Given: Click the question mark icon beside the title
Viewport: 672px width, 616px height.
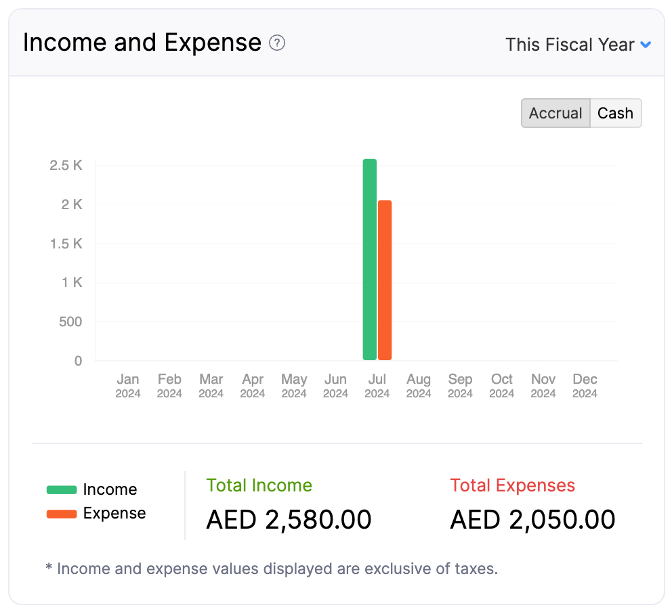Looking at the screenshot, I should point(277,43).
